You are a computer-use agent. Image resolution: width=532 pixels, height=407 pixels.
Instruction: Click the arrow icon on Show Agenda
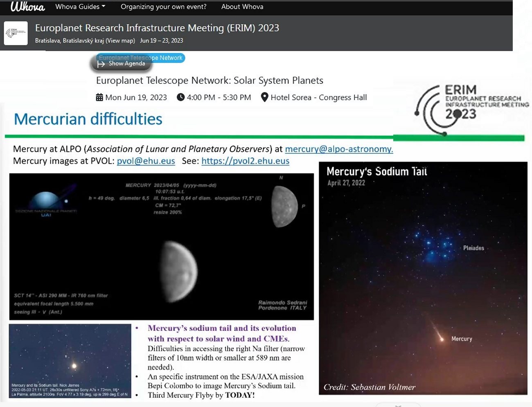(x=101, y=64)
